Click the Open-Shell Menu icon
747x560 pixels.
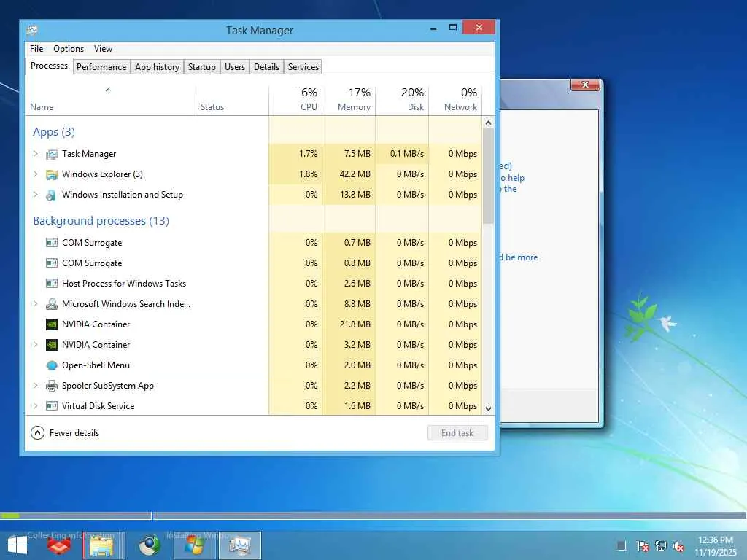[52, 366]
